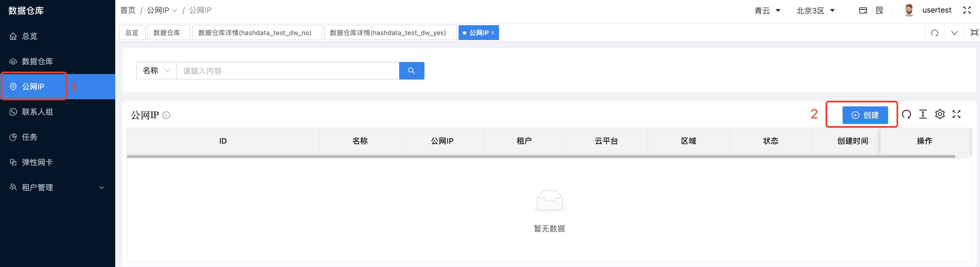Adjust row height of the table

(x=923, y=114)
